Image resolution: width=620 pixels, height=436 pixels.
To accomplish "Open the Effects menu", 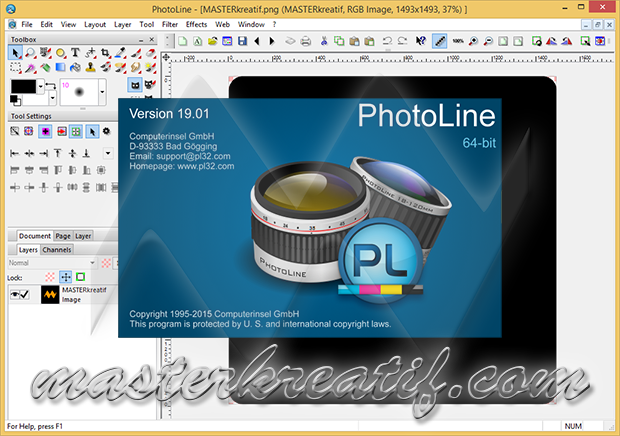I will (x=197, y=25).
